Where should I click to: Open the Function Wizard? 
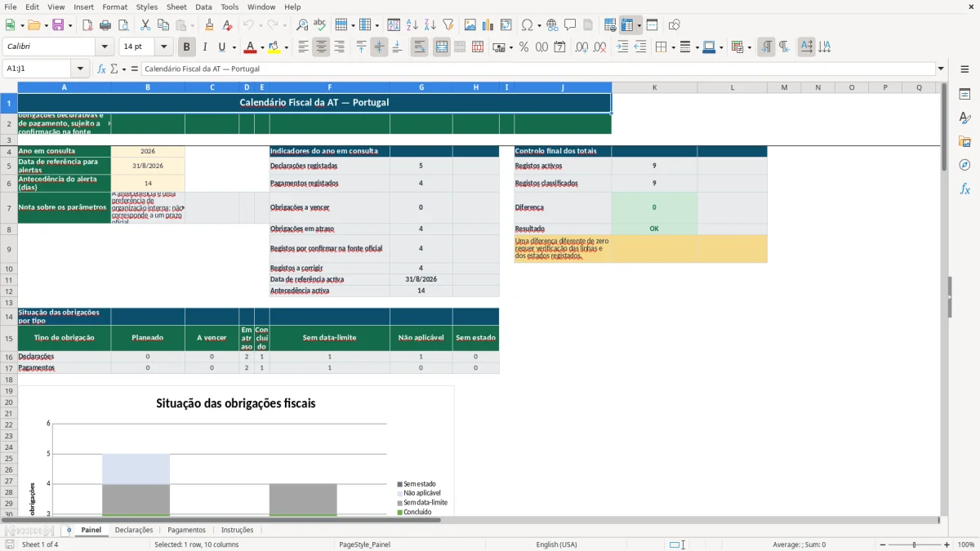(101, 69)
